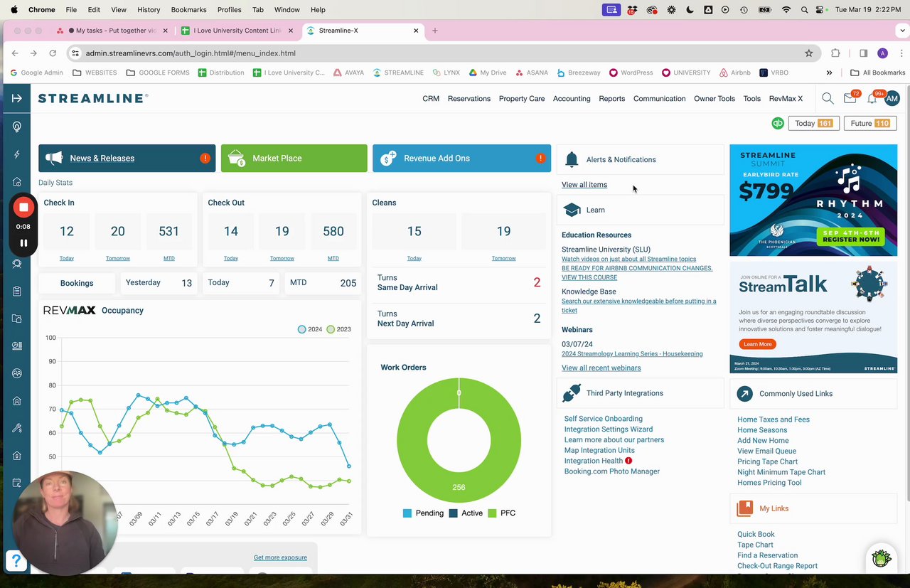Open the View all recent webinars link
This screenshot has width=910, height=588.
pos(601,368)
